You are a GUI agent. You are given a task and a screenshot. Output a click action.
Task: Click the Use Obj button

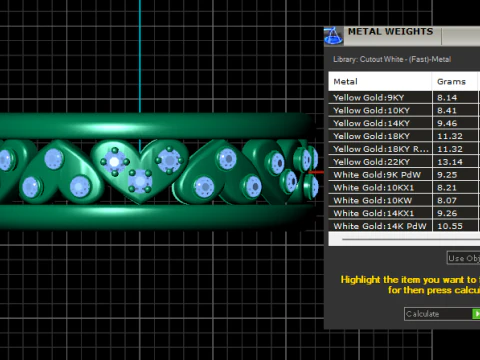click(x=463, y=258)
